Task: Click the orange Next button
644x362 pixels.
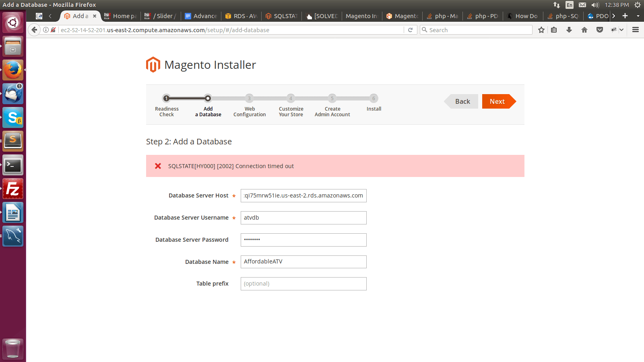Action: coord(499,101)
